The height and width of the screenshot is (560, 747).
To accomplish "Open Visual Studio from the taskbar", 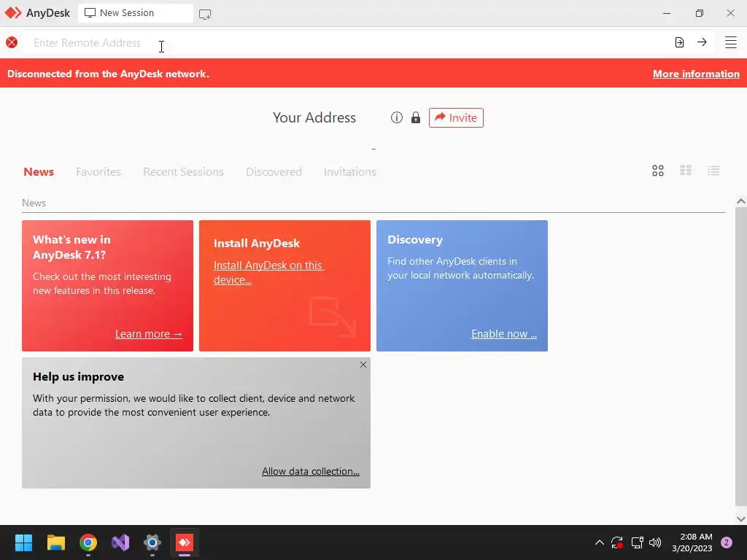I will click(x=120, y=542).
